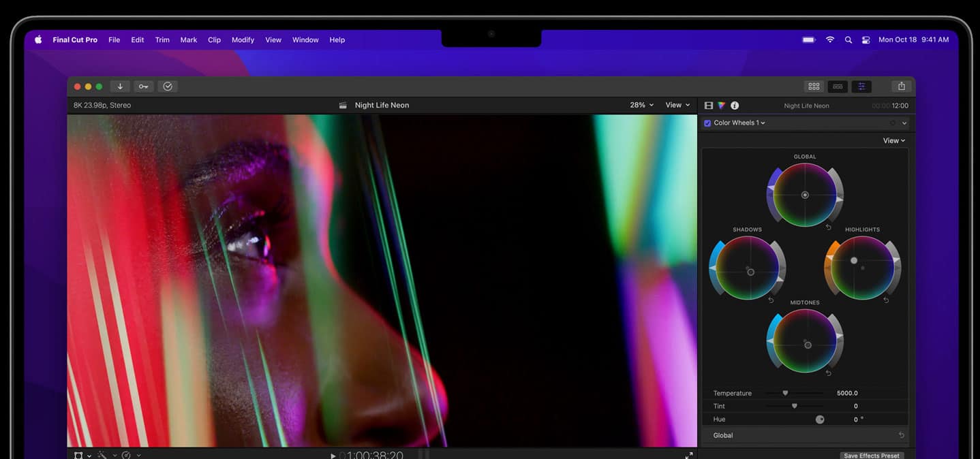Open the Edit menu
Image resolution: width=980 pixels, height=459 pixels.
138,39
